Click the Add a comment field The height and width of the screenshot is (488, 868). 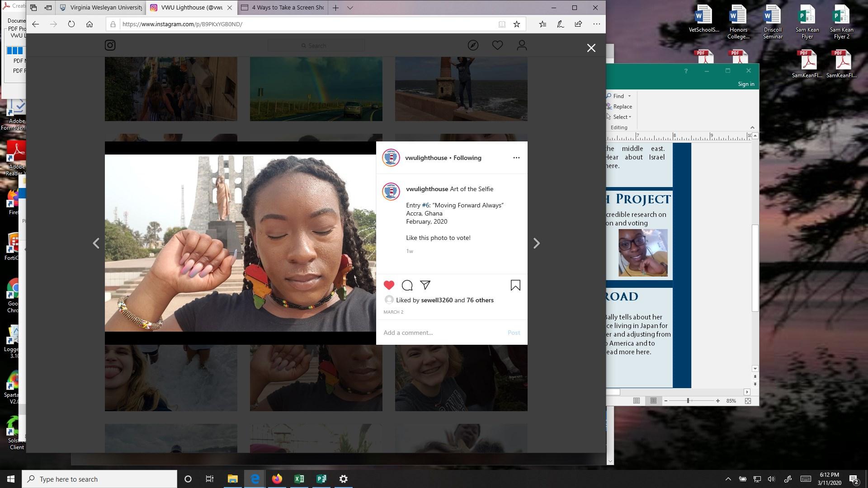pyautogui.click(x=441, y=333)
